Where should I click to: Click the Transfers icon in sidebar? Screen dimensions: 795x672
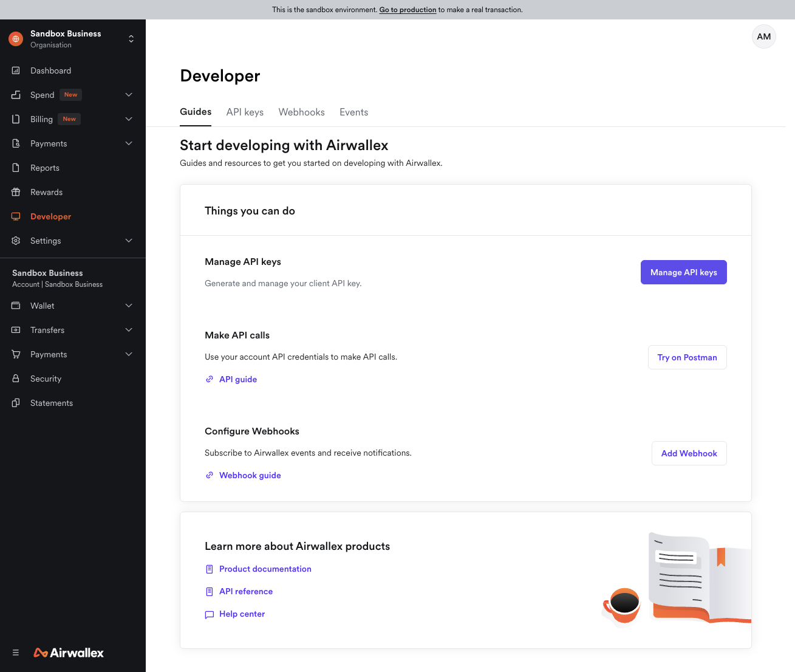(x=16, y=330)
